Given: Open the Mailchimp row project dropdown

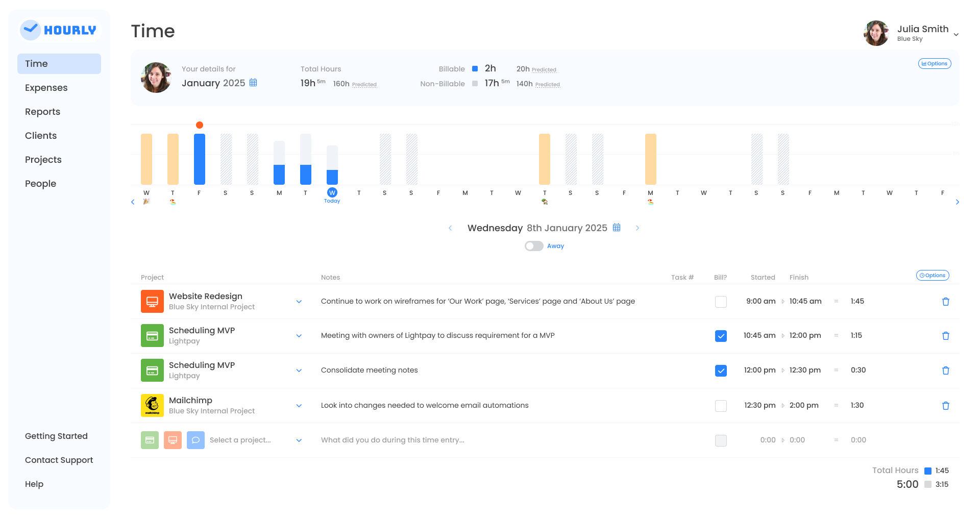Looking at the screenshot, I should point(299,406).
